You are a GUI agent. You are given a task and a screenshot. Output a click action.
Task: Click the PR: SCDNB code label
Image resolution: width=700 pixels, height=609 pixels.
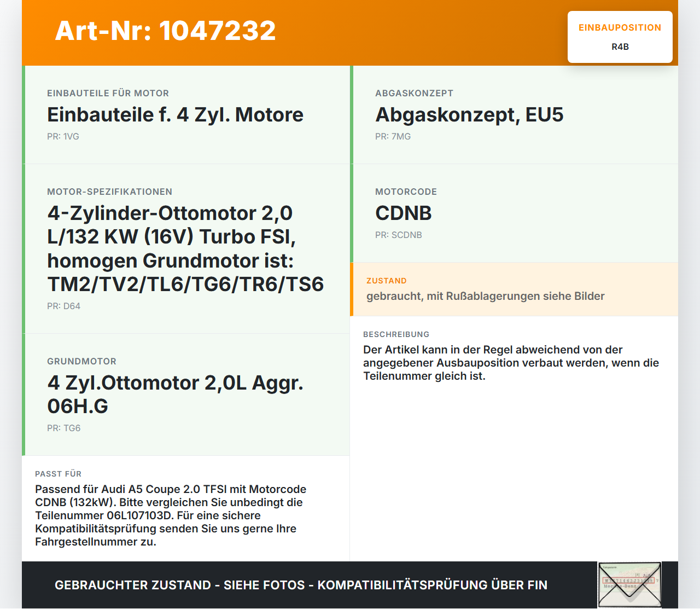tap(398, 235)
